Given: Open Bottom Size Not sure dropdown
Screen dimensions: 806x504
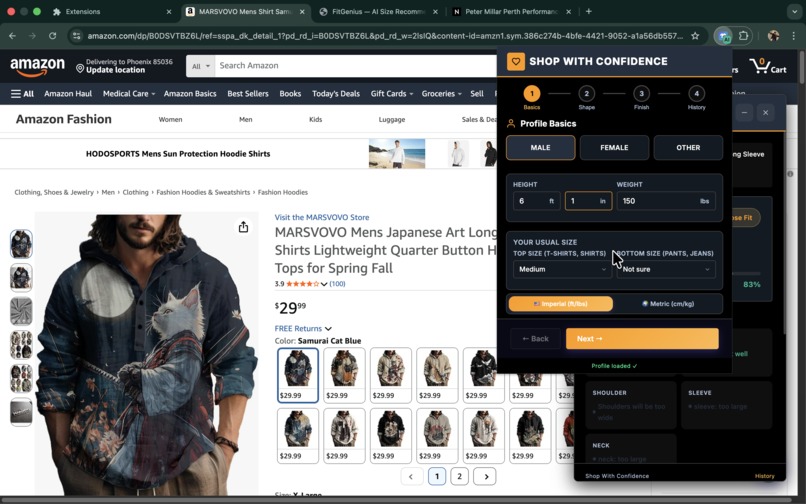Looking at the screenshot, I should (x=666, y=269).
